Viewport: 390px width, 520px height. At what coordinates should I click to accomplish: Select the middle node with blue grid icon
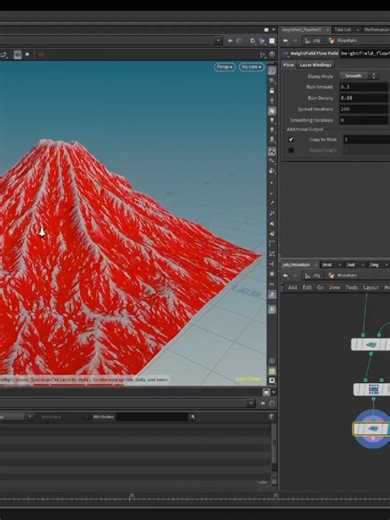click(372, 389)
